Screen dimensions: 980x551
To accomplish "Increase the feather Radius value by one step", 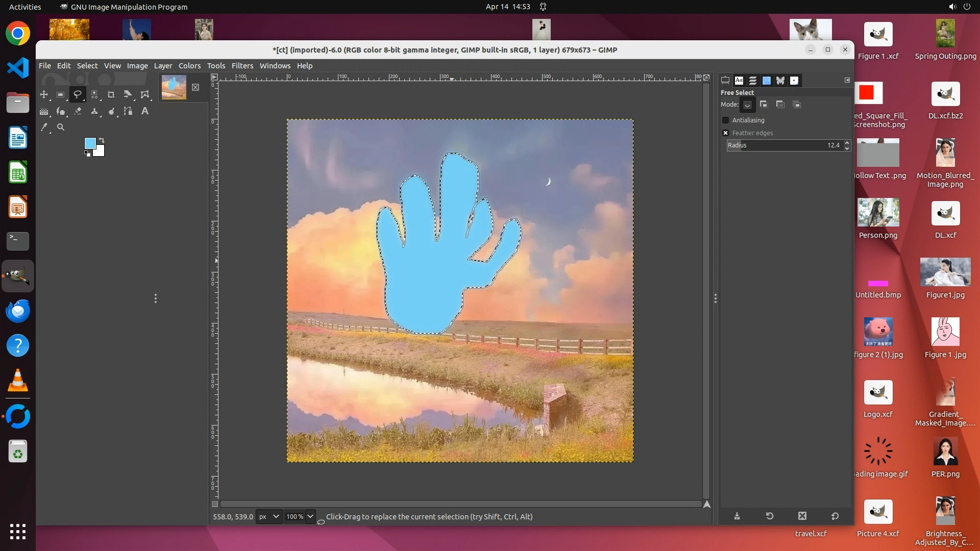I will (x=847, y=142).
